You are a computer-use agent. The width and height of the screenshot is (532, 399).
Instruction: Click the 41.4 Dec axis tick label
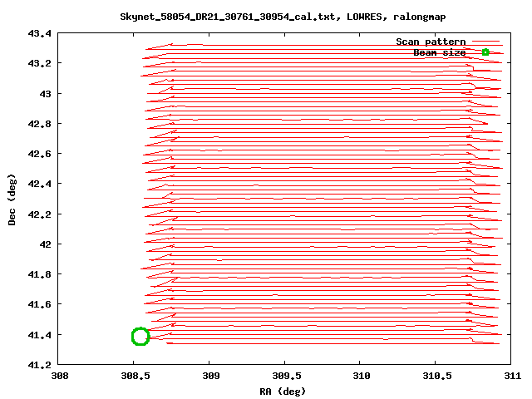pyautogui.click(x=40, y=335)
